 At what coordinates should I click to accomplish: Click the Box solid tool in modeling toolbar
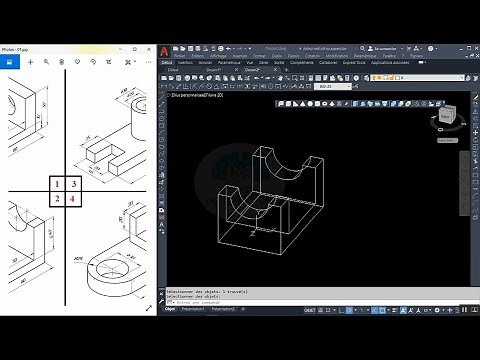pyautogui.click(x=288, y=104)
